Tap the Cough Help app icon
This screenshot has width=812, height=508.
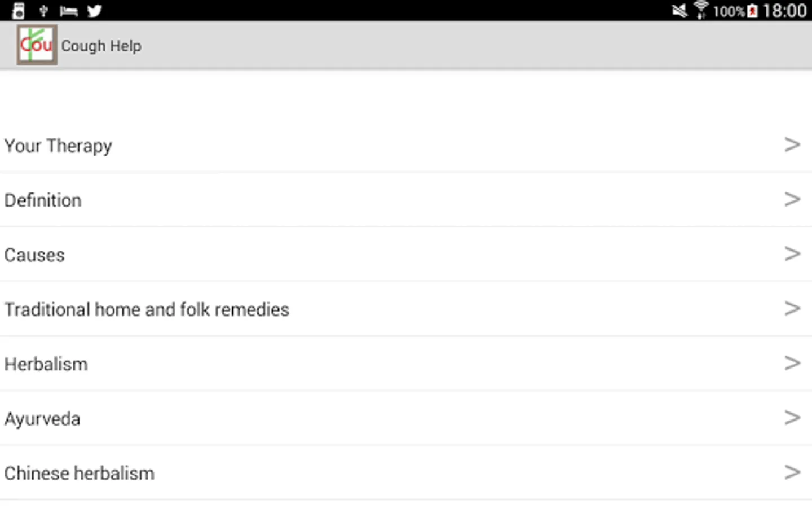click(37, 45)
